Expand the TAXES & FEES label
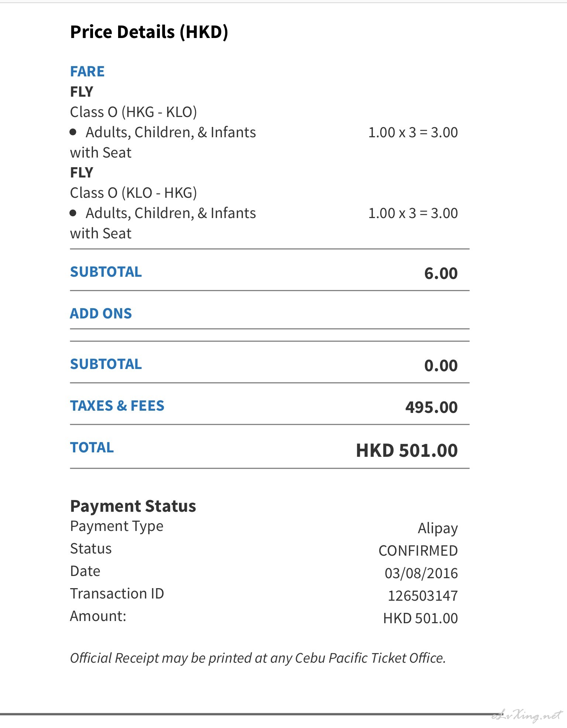The height and width of the screenshot is (728, 567). click(117, 406)
